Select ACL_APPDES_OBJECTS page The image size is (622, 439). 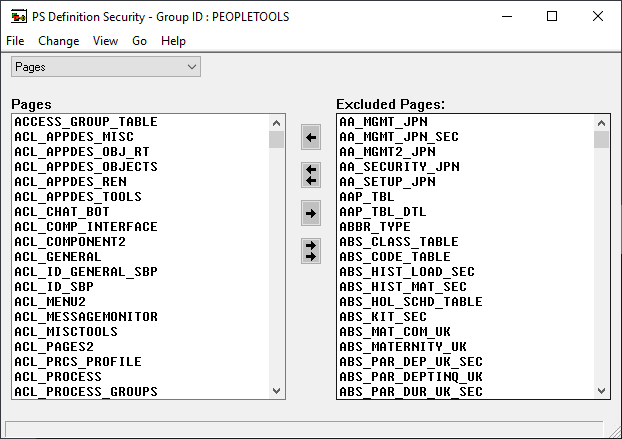coord(141,167)
